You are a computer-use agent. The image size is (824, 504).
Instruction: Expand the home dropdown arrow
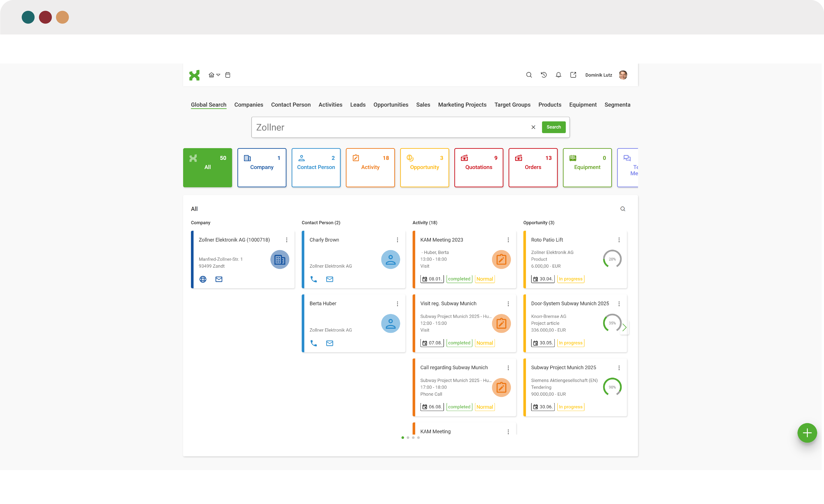tap(218, 75)
